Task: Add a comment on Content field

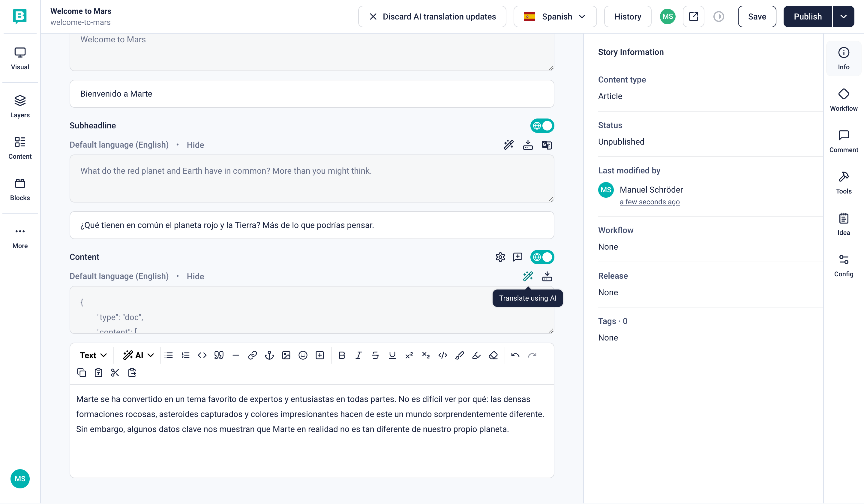Action: pyautogui.click(x=517, y=257)
